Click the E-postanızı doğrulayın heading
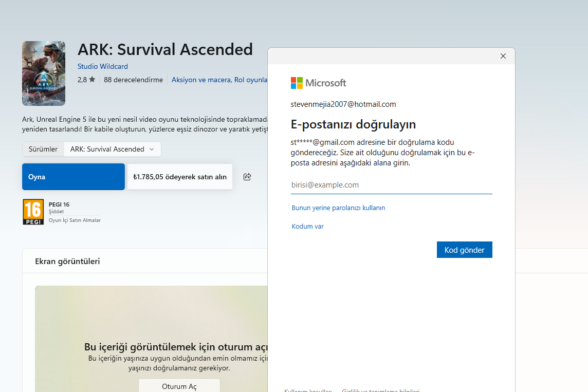 pyautogui.click(x=353, y=124)
